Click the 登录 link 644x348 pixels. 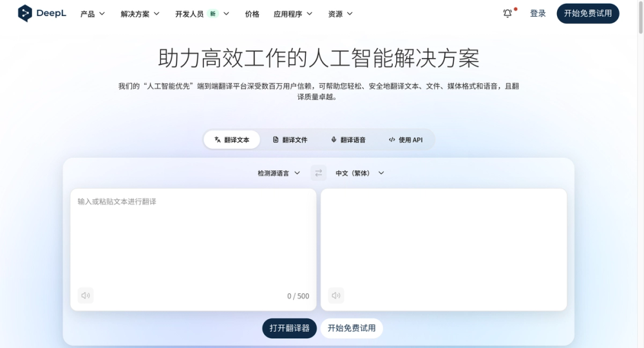[538, 13]
